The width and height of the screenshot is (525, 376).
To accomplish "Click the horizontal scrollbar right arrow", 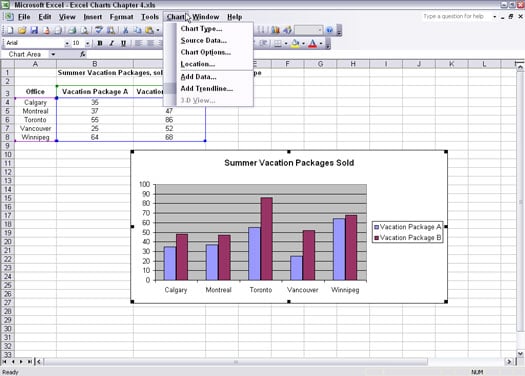I will click(509, 362).
